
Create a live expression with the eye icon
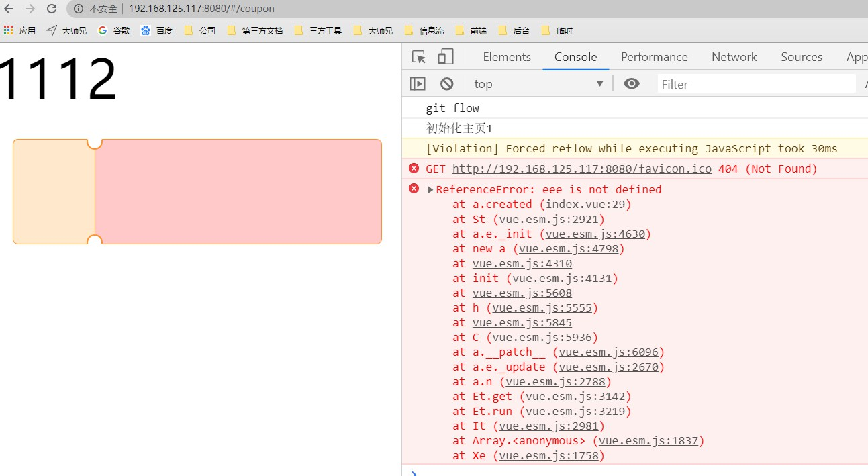(x=631, y=83)
